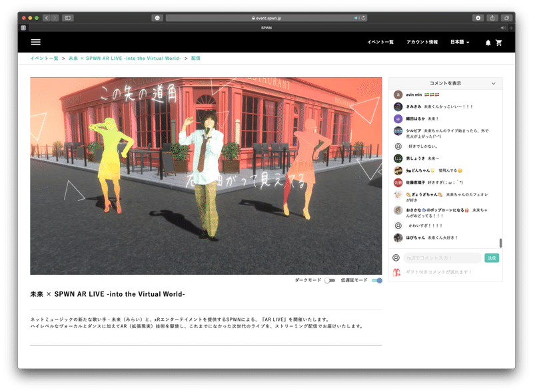Click はぴちゃん's avatar
Screen dimensions: 533x392
click(x=398, y=238)
